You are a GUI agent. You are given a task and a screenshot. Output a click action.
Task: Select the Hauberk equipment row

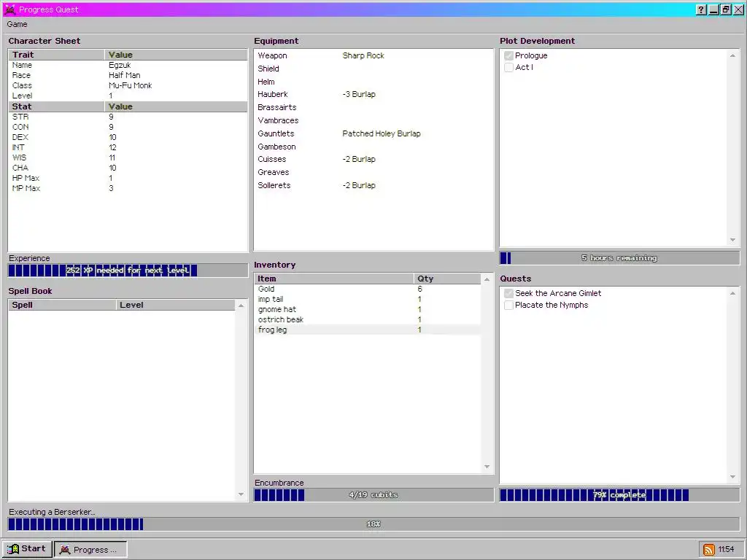click(x=373, y=94)
